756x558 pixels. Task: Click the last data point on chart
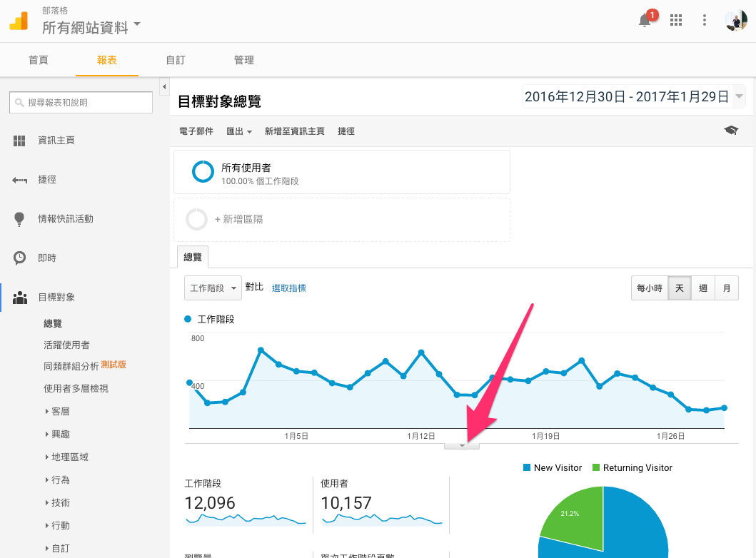(724, 408)
